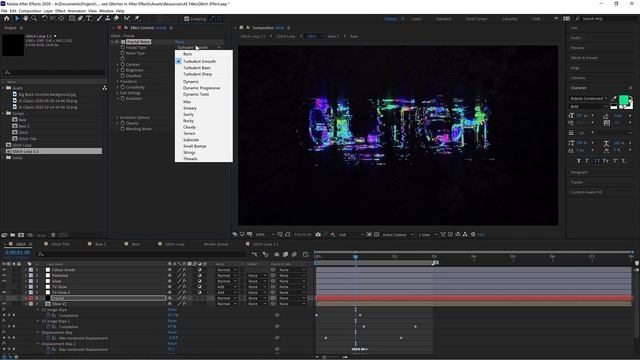The height and width of the screenshot is (360, 640).
Task: Select the Zoom magnifier tool
Action: tap(34, 18)
